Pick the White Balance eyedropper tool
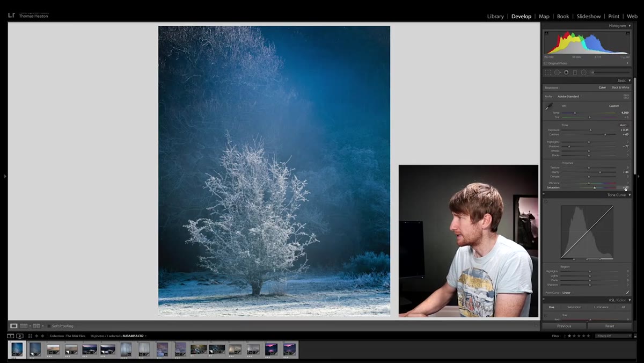The height and width of the screenshot is (363, 644). (x=549, y=107)
